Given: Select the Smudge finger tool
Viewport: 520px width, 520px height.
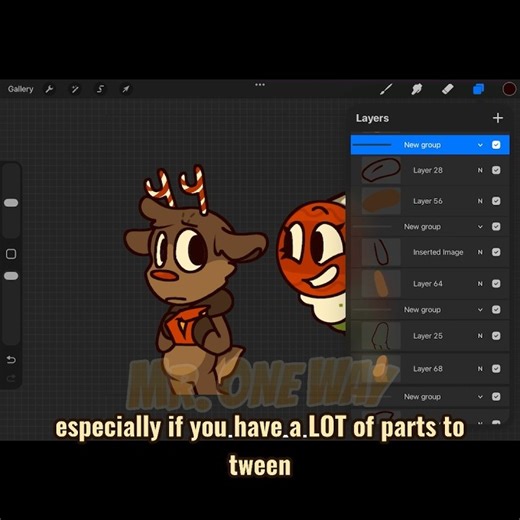Looking at the screenshot, I should pyautogui.click(x=417, y=89).
